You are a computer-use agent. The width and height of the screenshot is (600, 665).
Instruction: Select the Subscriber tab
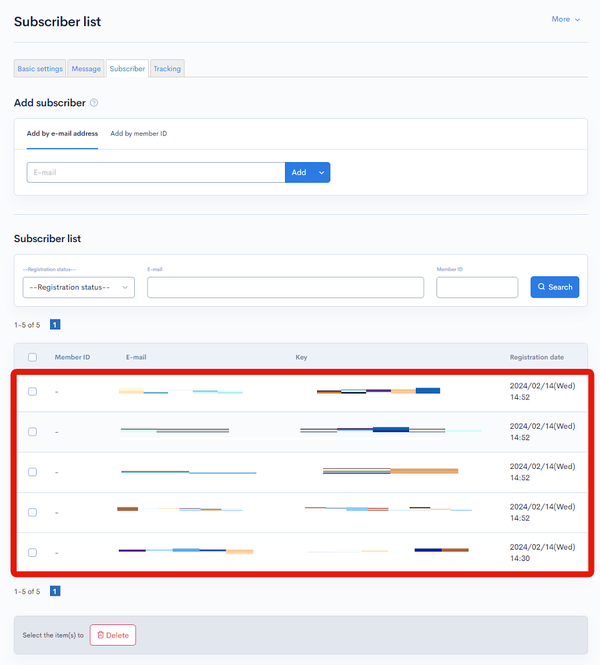127,68
